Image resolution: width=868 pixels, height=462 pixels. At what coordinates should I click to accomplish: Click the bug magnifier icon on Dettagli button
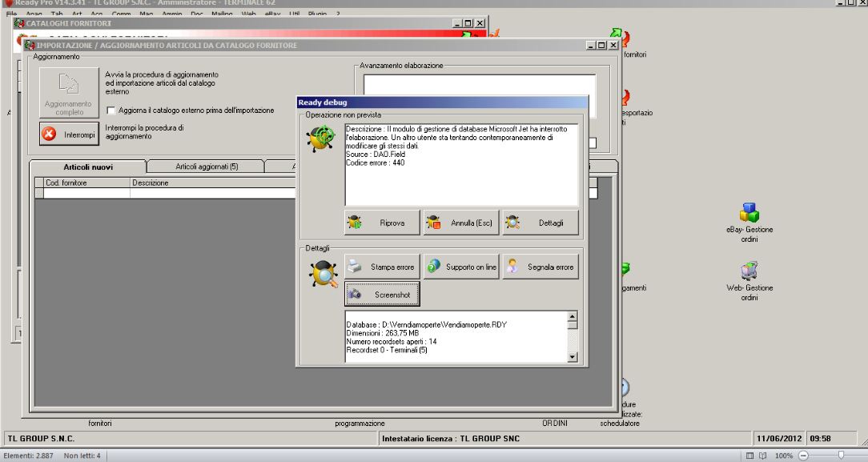512,223
